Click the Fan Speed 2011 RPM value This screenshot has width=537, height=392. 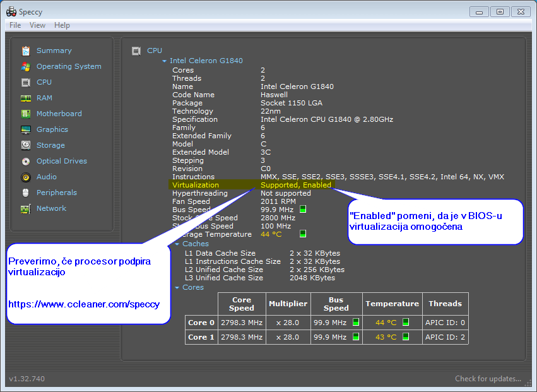pos(278,201)
